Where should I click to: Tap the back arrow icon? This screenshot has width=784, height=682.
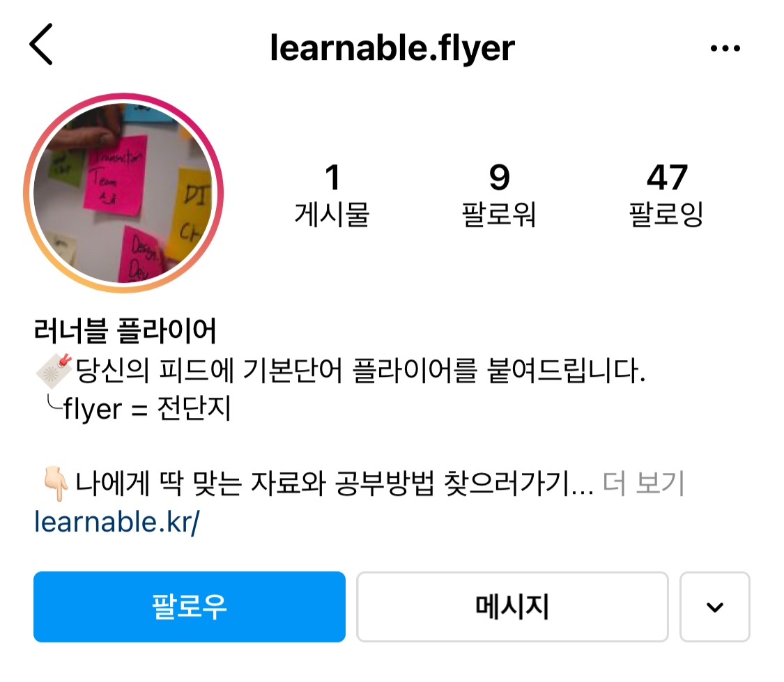coord(41,45)
